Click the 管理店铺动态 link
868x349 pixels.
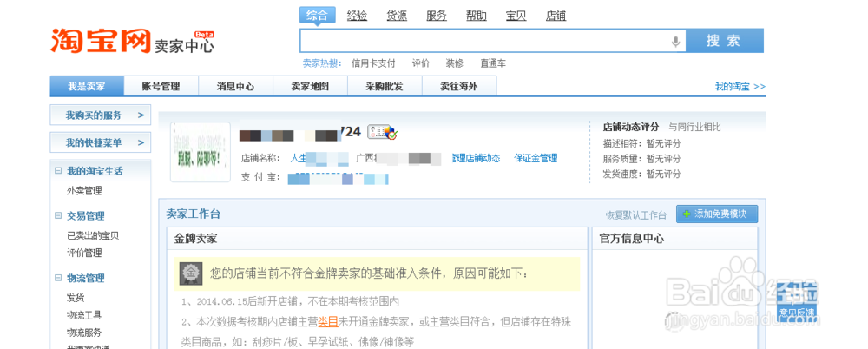pos(476,158)
